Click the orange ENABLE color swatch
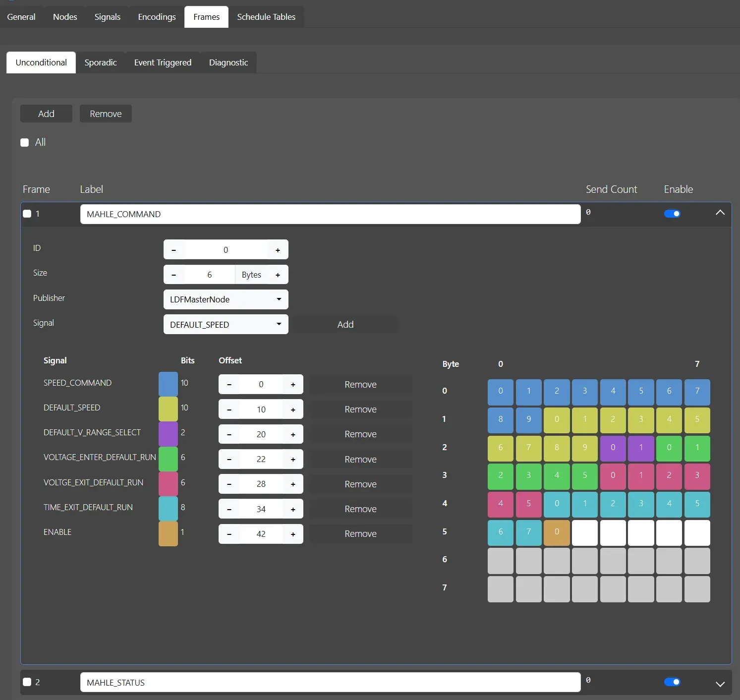740x700 pixels. (x=168, y=533)
